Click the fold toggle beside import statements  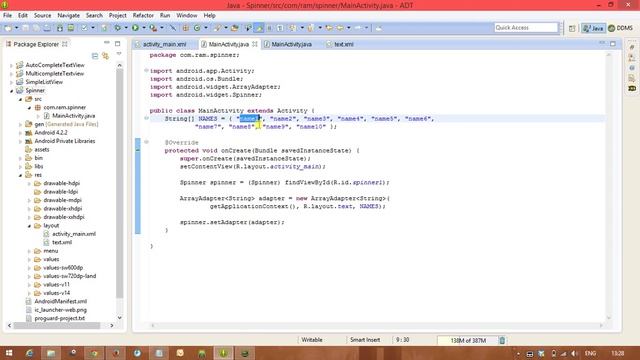point(146,71)
